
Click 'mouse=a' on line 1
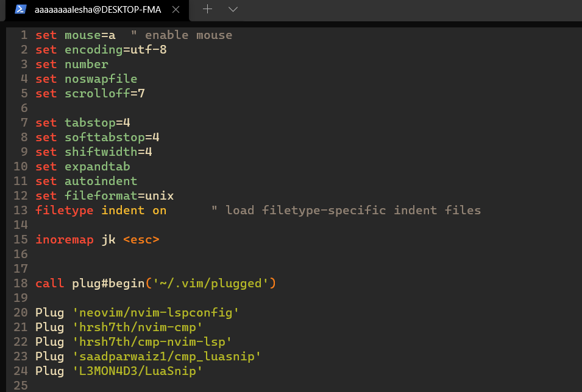[90, 35]
